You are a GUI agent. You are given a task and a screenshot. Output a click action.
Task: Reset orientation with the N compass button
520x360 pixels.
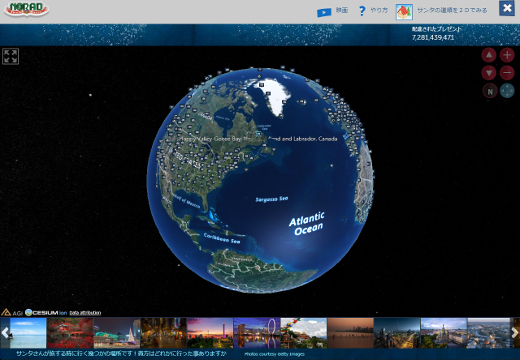pos(490,91)
